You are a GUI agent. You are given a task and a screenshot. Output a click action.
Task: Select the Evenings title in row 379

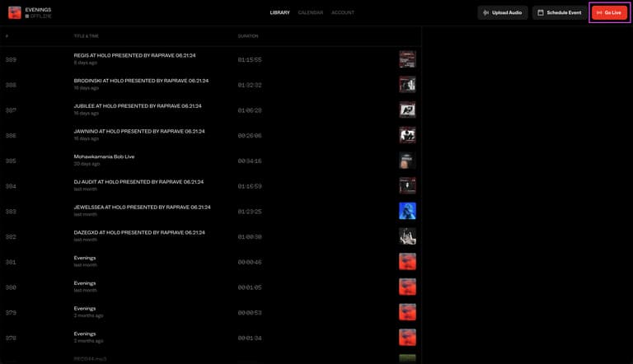point(85,309)
